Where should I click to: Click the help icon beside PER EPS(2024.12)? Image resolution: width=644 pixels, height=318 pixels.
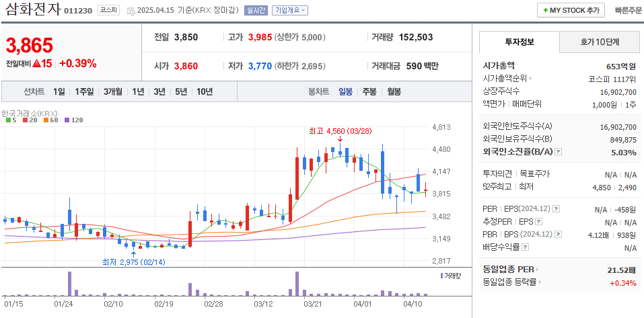point(556,209)
